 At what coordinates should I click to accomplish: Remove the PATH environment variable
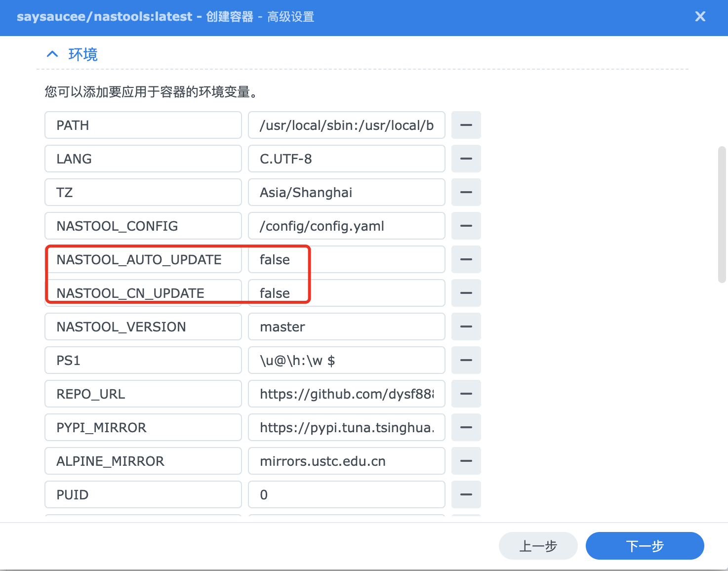tap(466, 125)
